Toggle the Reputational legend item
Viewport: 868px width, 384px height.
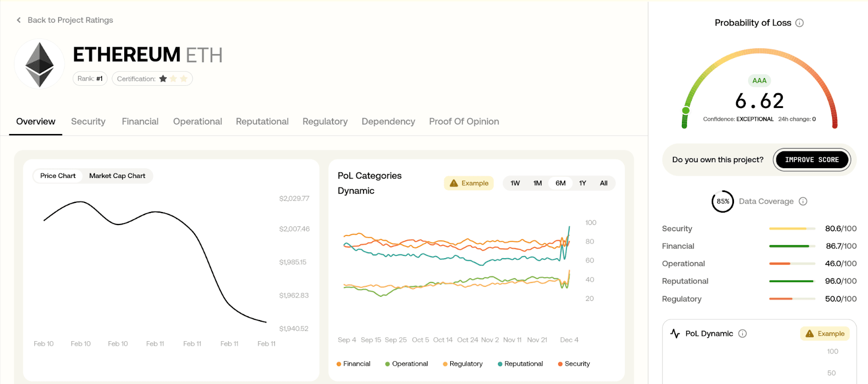[520, 364]
